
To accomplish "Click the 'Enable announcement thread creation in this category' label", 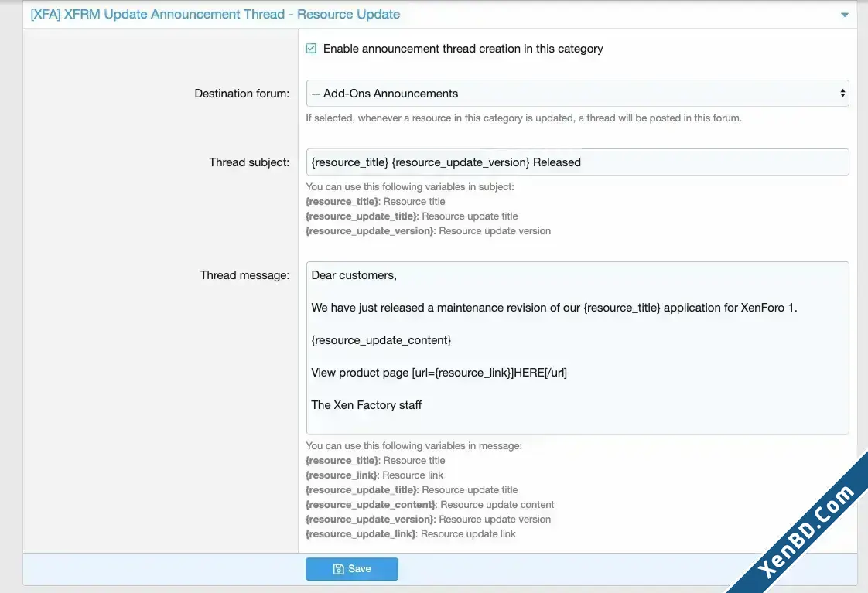I will pyautogui.click(x=463, y=49).
